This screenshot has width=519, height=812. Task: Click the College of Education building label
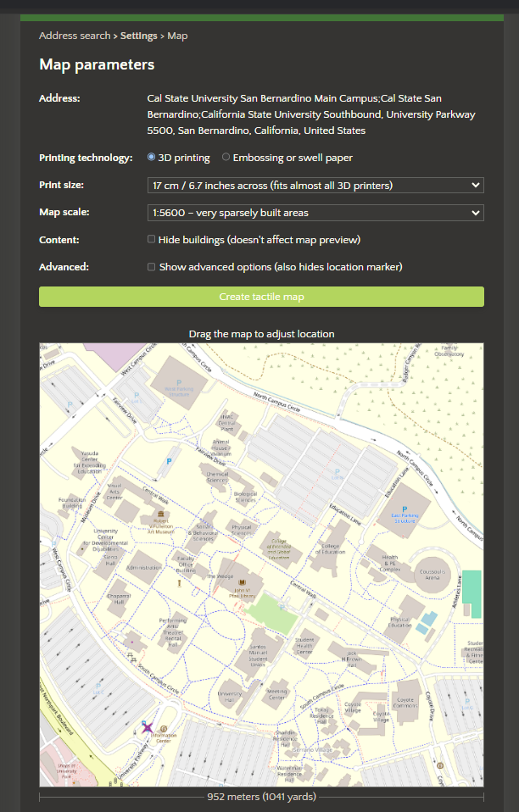click(331, 549)
